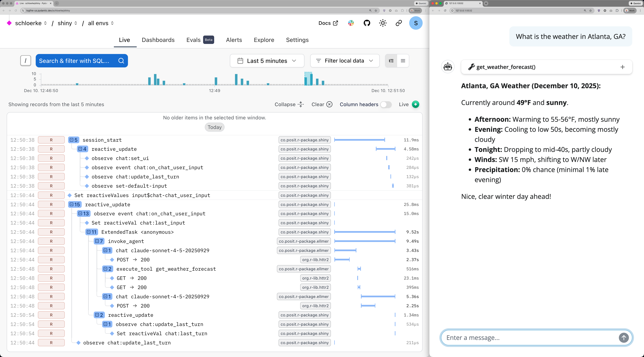Select the flat list view icon

(x=403, y=61)
